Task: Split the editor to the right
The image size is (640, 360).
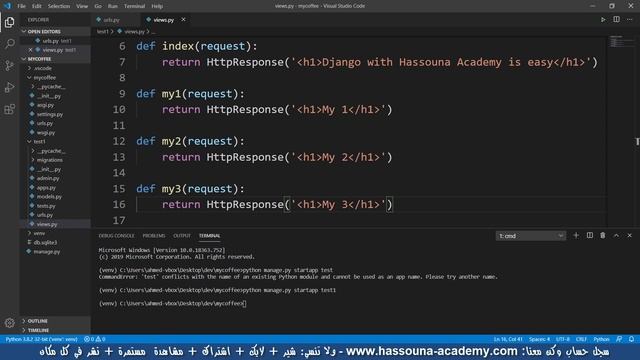Action: pos(616,20)
